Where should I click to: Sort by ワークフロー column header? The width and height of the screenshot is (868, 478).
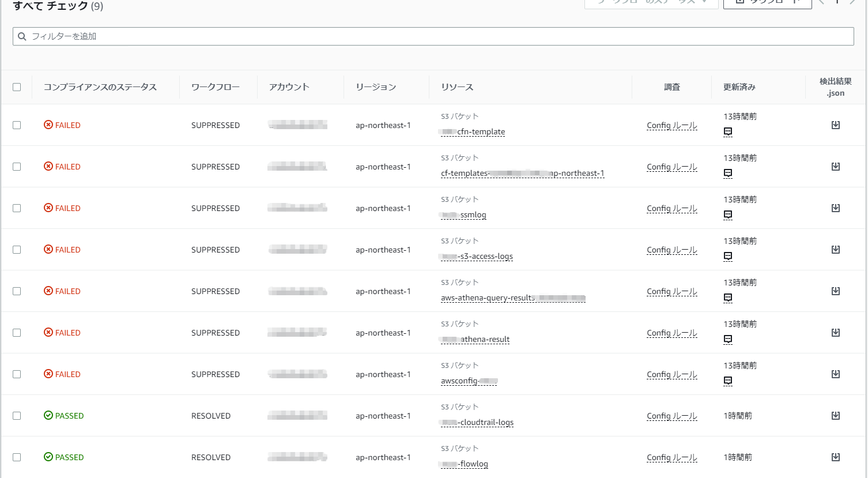point(216,87)
